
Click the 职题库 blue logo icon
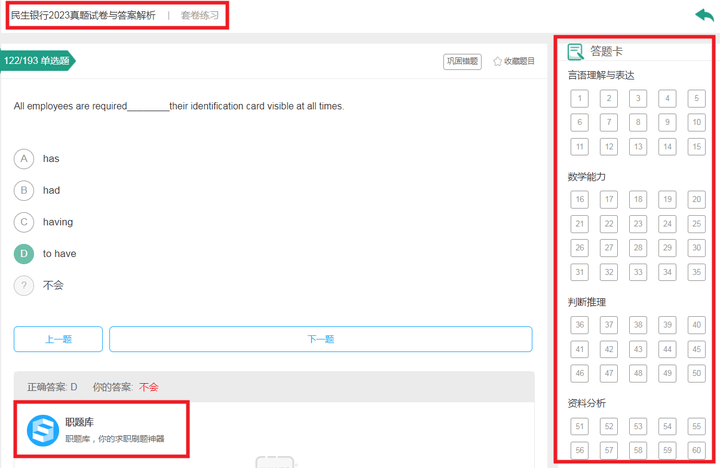point(43,430)
